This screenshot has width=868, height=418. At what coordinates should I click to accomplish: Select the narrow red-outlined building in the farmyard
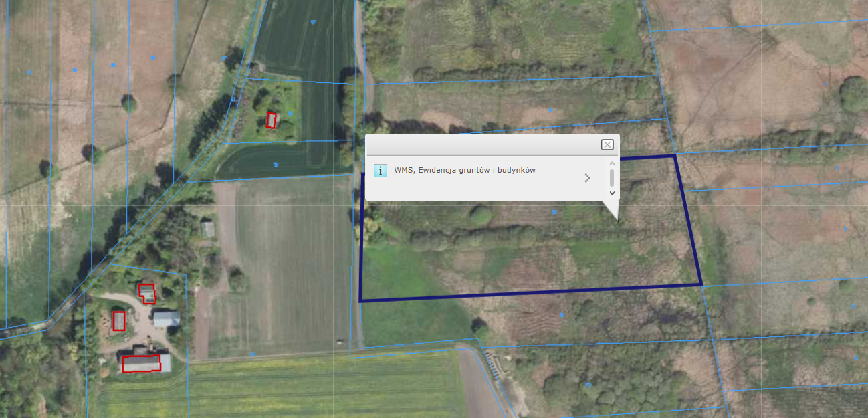[x=119, y=320]
